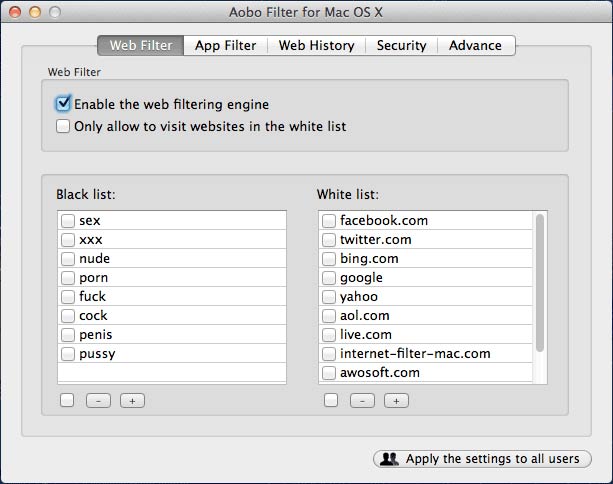The height and width of the screenshot is (484, 613).
Task: Switch to the App Filter tab
Action: (225, 45)
